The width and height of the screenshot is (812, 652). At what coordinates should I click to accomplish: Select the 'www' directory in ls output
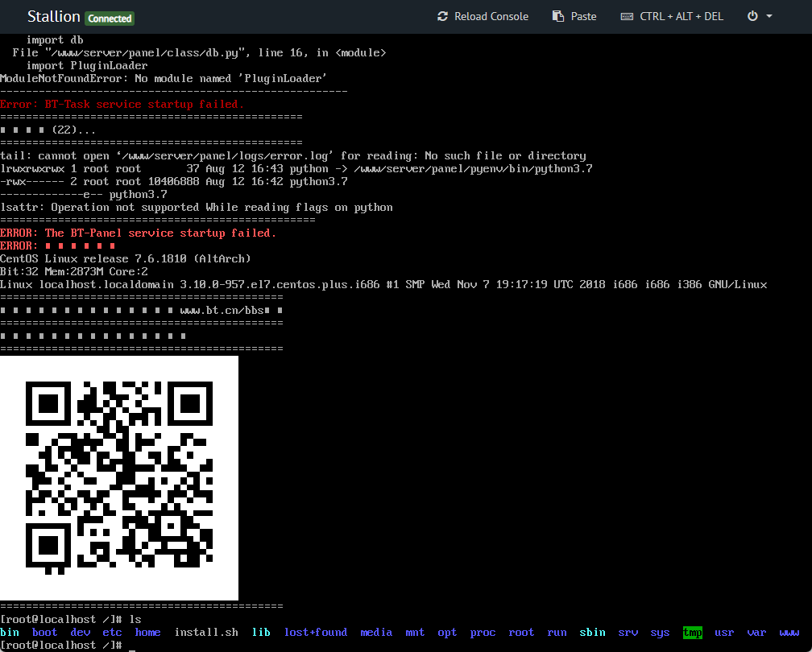click(789, 633)
